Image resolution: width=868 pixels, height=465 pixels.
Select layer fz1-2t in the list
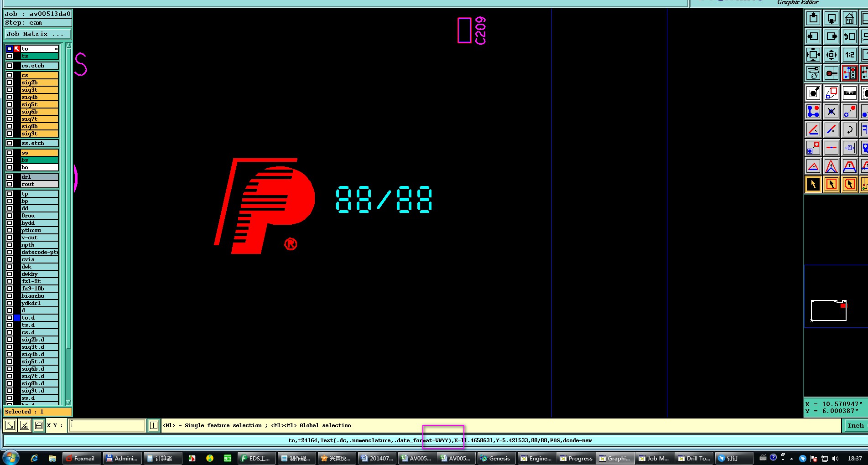click(x=40, y=281)
